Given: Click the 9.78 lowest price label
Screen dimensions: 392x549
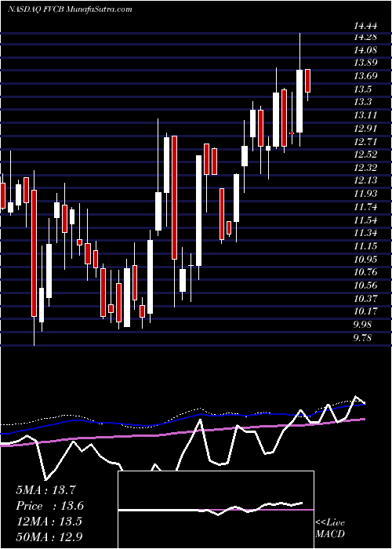Looking at the screenshot, I should (362, 338).
